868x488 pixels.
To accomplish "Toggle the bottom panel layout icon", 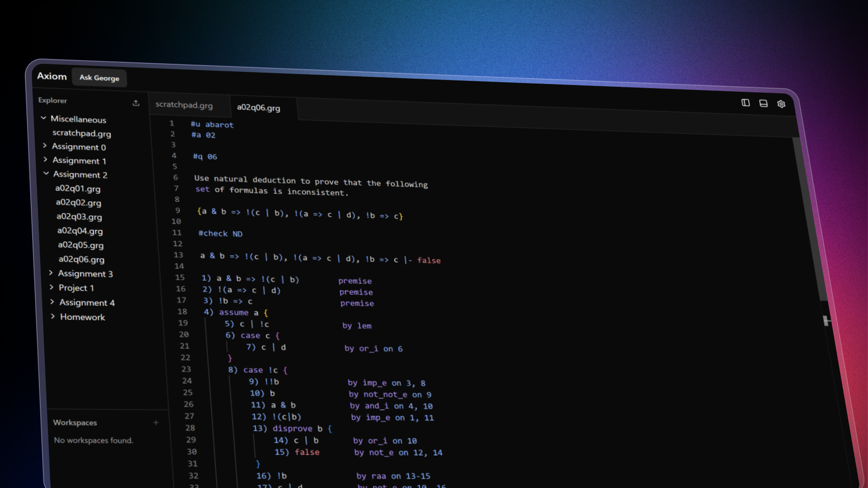I will tap(763, 103).
